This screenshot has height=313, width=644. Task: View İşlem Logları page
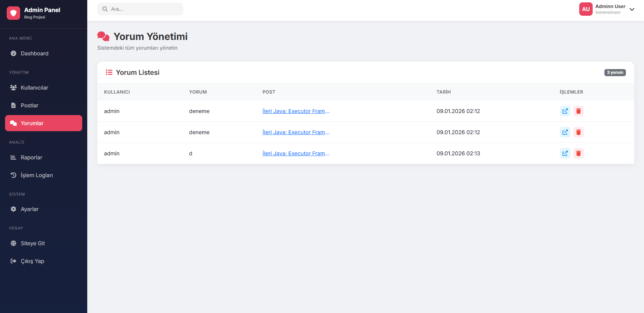click(x=37, y=175)
